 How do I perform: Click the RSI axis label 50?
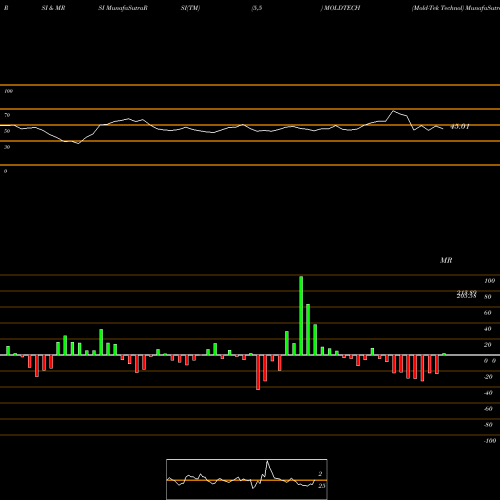7,131
